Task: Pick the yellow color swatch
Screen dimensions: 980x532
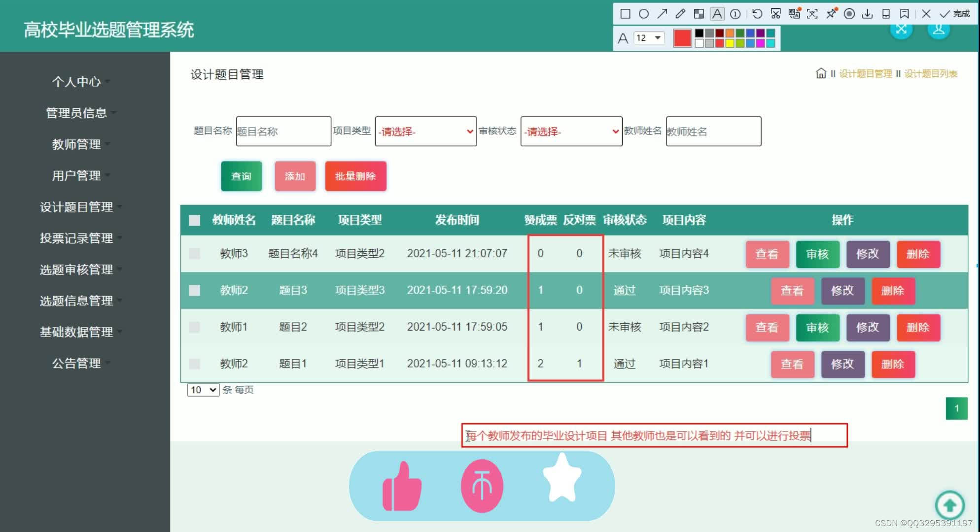Action: click(730, 43)
